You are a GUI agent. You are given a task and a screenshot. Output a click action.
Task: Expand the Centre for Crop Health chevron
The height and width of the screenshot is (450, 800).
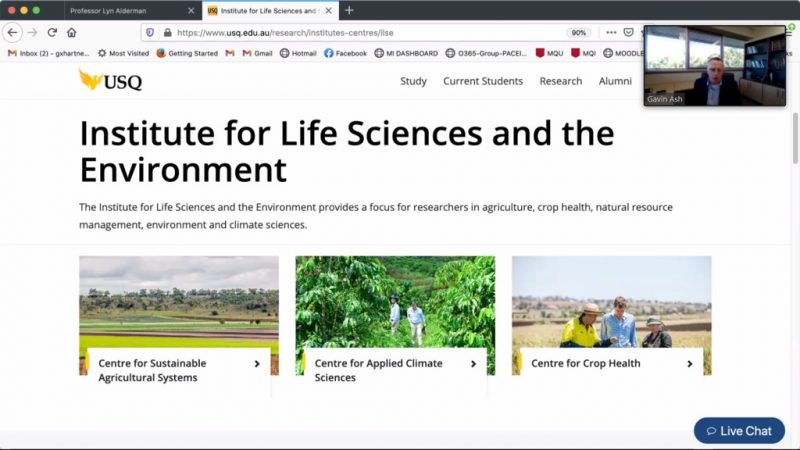690,364
